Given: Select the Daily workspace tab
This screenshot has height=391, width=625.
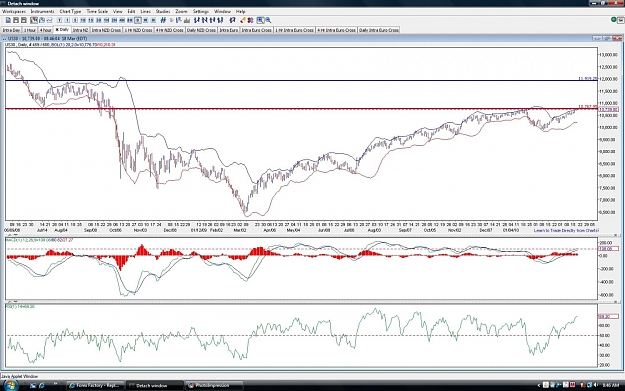Looking at the screenshot, I should pyautogui.click(x=62, y=29).
